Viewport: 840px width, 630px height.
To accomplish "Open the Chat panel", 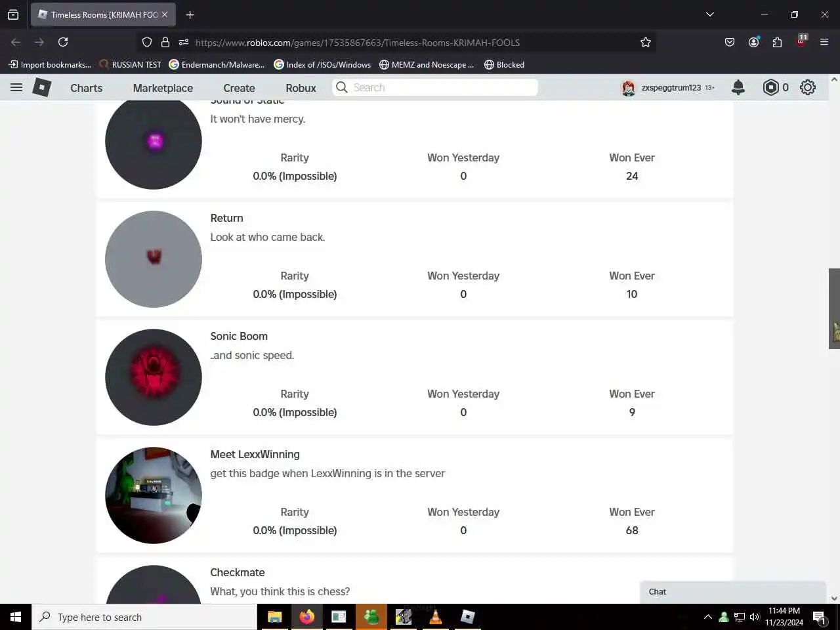I will click(733, 592).
